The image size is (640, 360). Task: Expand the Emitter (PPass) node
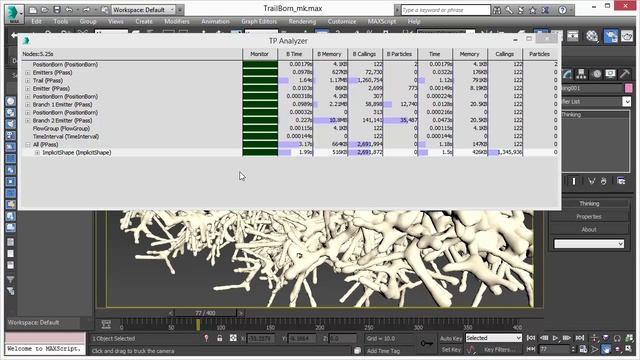[28, 89]
